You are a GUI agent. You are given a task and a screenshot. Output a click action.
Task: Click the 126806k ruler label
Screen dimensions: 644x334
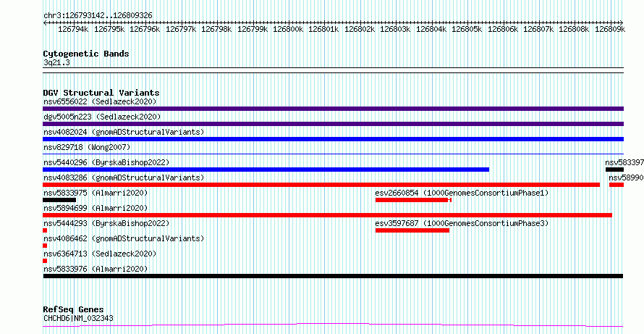[x=503, y=29]
